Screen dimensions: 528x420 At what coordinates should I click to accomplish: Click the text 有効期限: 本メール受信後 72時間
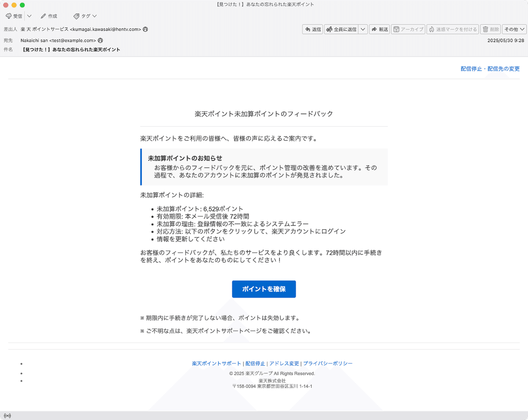203,217
